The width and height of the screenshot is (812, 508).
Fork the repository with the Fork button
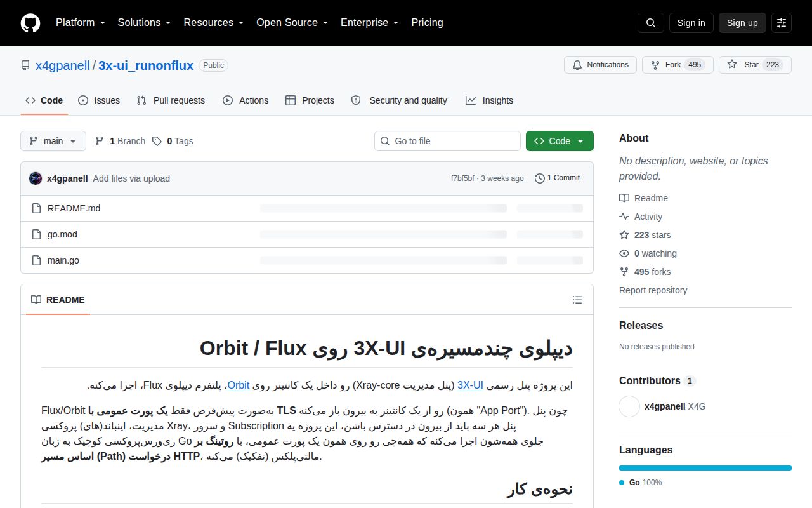point(678,65)
